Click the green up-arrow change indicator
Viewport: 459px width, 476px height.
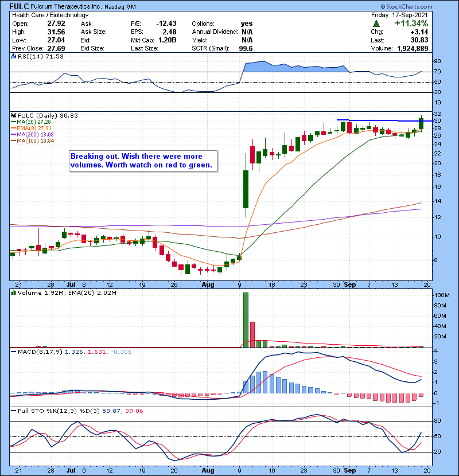pos(376,24)
